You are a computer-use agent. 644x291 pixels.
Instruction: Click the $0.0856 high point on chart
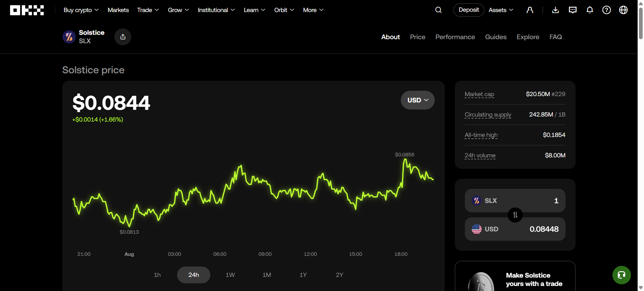[405, 155]
